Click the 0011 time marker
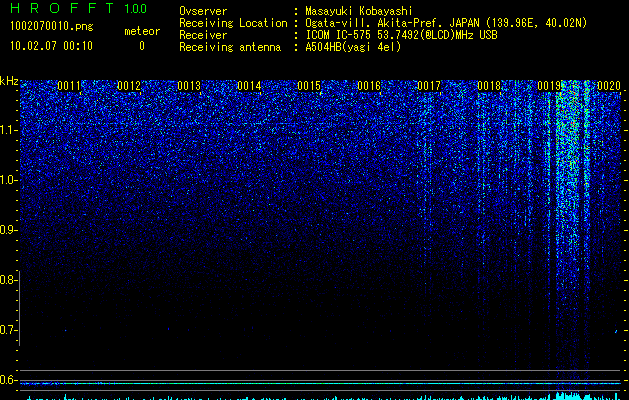The image size is (629, 400). (69, 86)
